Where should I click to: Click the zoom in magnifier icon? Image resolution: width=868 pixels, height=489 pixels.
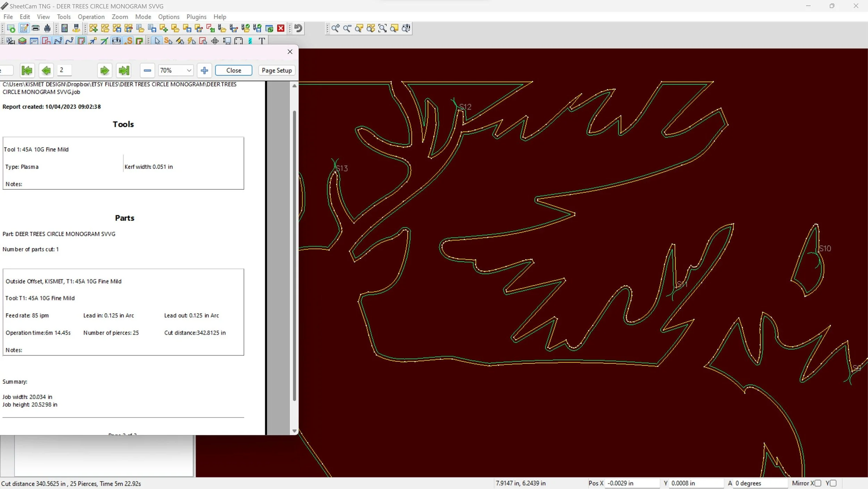tap(335, 28)
